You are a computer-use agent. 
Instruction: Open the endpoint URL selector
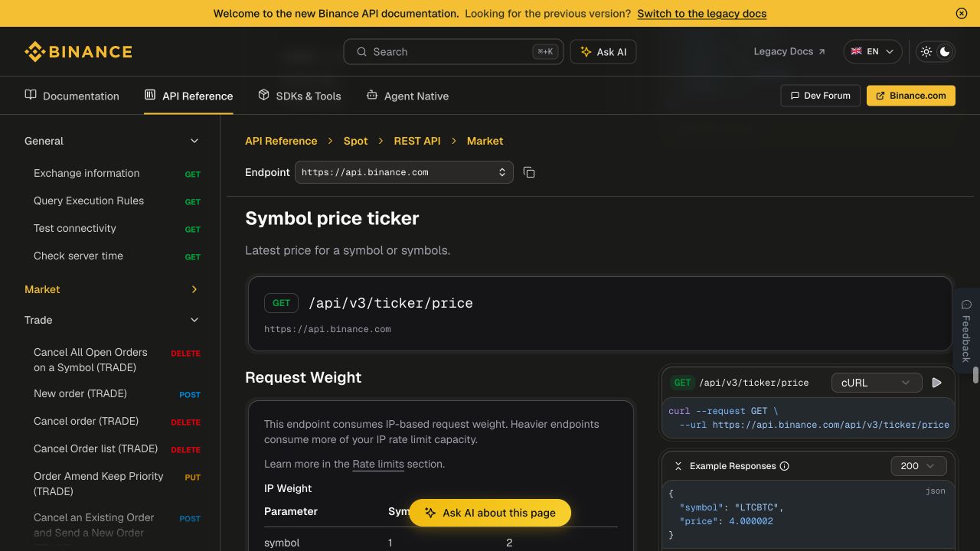click(403, 172)
